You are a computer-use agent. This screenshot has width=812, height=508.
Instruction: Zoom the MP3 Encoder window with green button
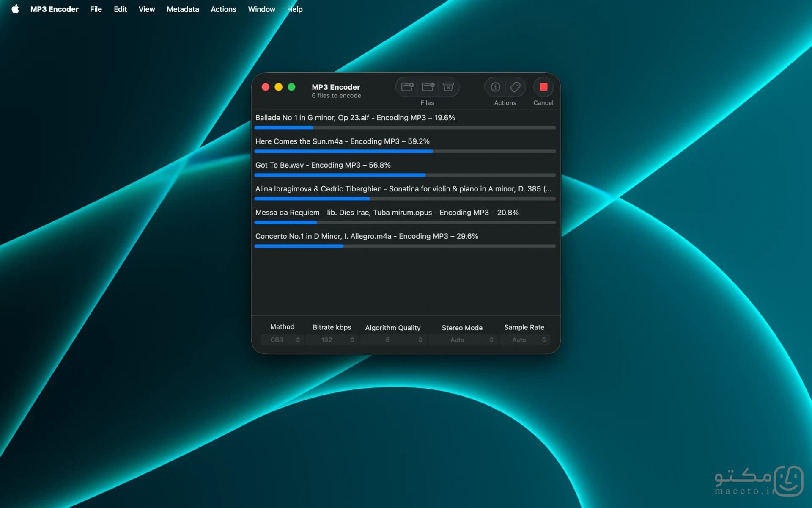click(x=291, y=87)
